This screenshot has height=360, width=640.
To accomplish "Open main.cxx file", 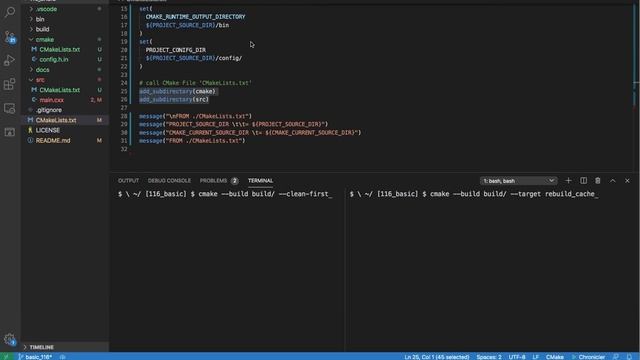I will click(51, 100).
